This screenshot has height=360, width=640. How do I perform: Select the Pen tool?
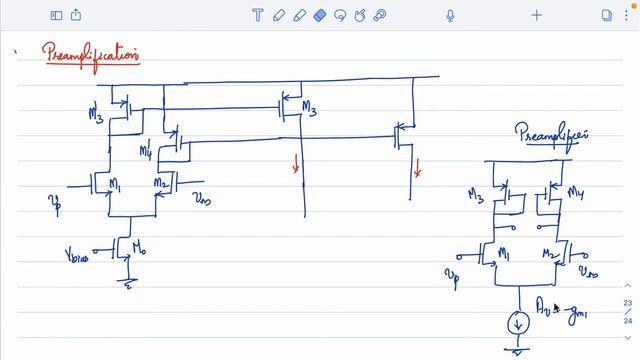279,16
